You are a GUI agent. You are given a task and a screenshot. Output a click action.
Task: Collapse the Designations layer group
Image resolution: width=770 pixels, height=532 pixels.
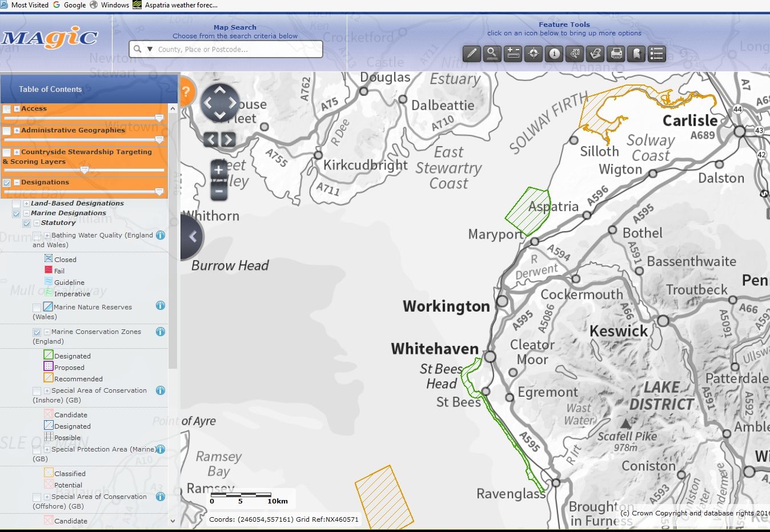pyautogui.click(x=17, y=183)
